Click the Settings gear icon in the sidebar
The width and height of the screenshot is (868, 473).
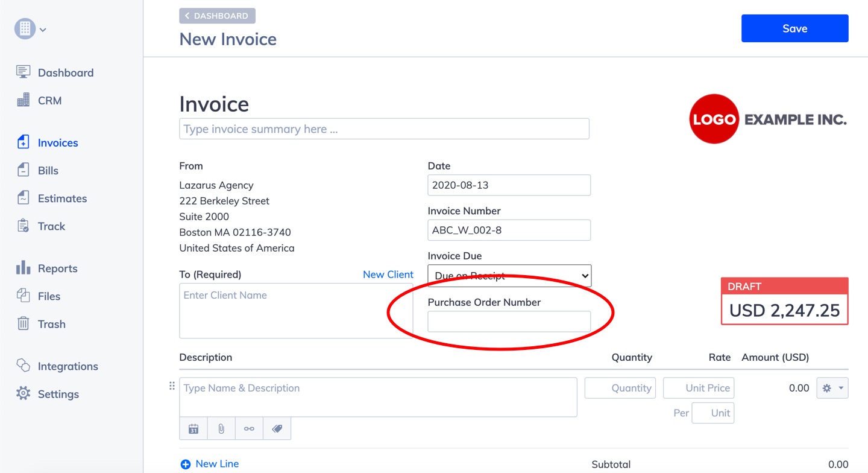(x=23, y=393)
